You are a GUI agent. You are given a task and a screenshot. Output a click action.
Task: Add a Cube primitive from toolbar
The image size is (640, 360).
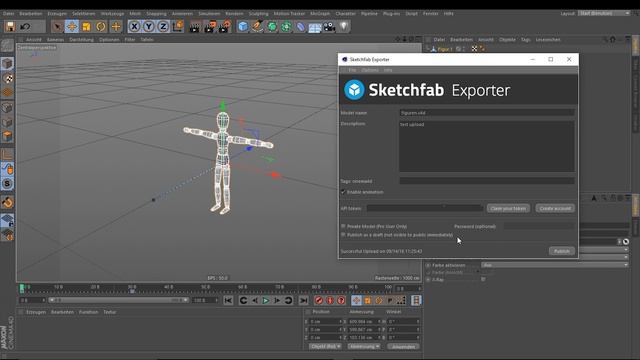(243, 27)
